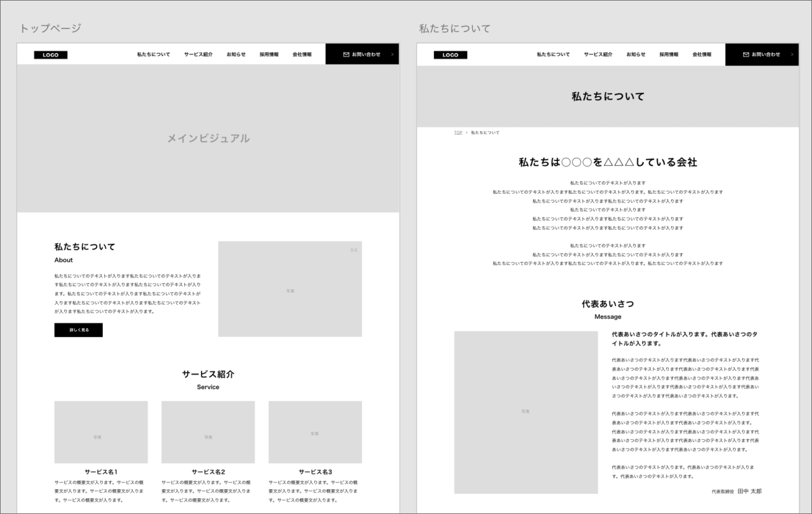Open the サービス紹介 navigation menu item
This screenshot has width=812, height=514.
(x=197, y=54)
